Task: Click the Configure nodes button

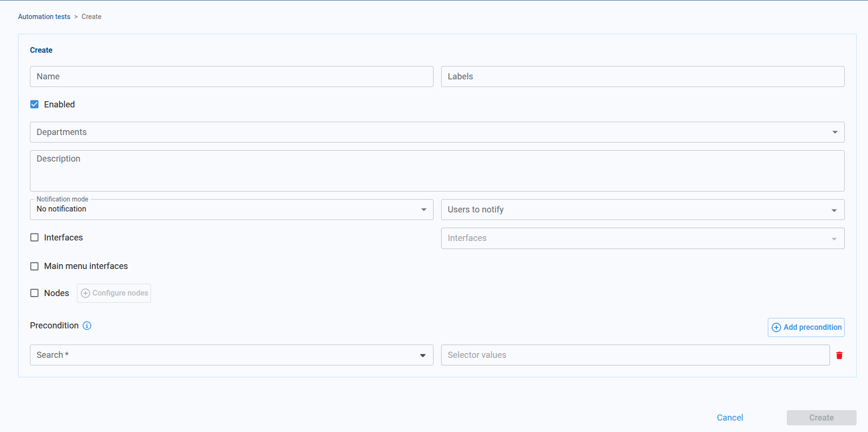Action: click(x=114, y=293)
